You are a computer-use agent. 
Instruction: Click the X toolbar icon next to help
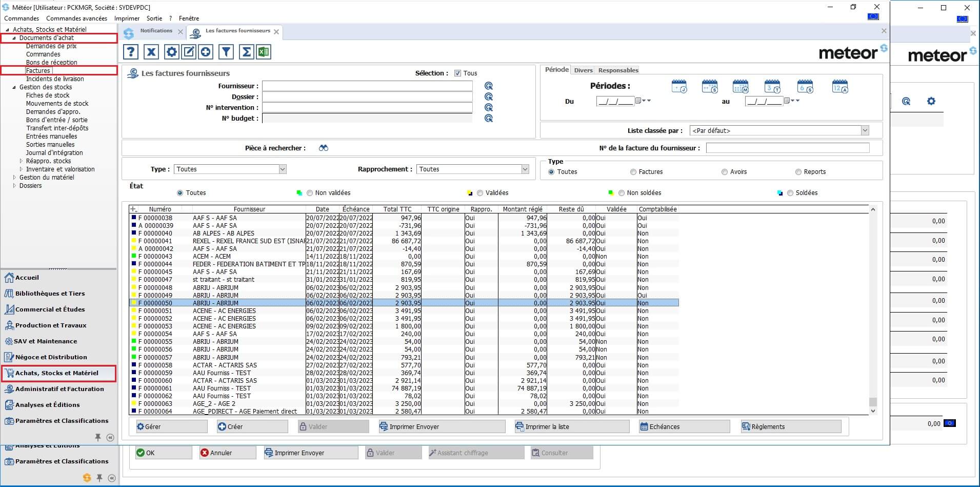151,52
